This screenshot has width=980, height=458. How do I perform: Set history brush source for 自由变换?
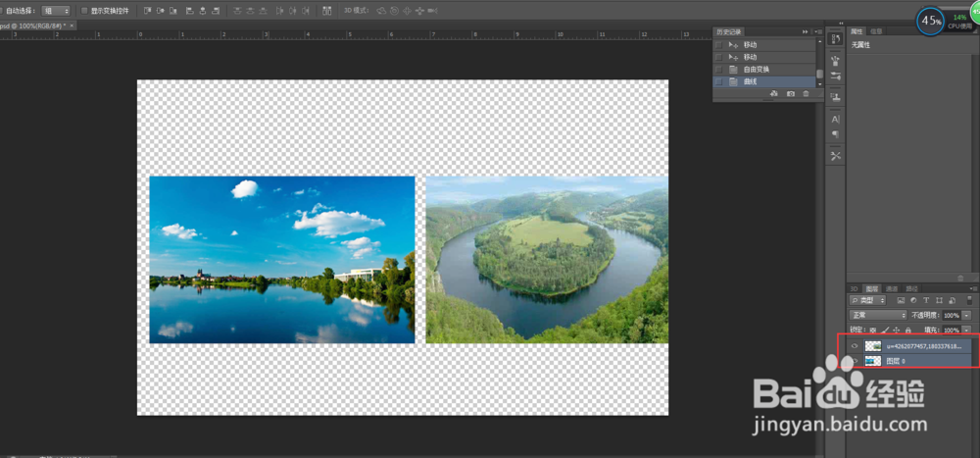718,70
